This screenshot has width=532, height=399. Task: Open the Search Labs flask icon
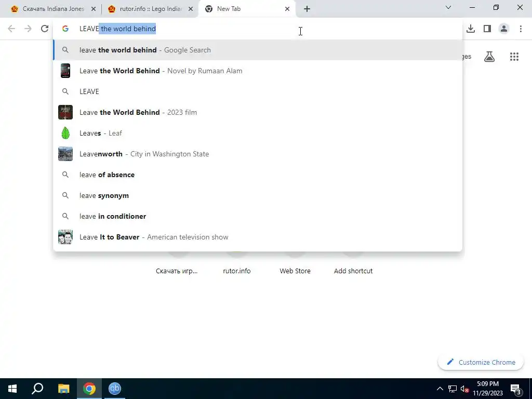(x=489, y=57)
